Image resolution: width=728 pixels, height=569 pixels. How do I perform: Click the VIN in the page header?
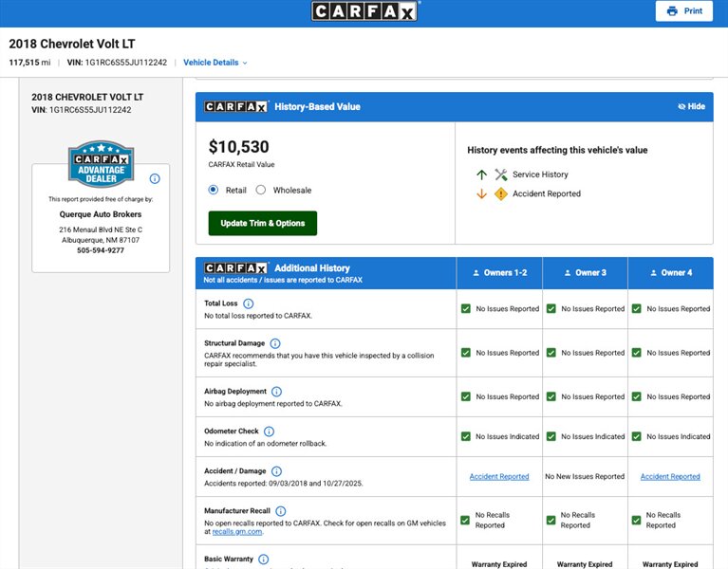click(117, 63)
